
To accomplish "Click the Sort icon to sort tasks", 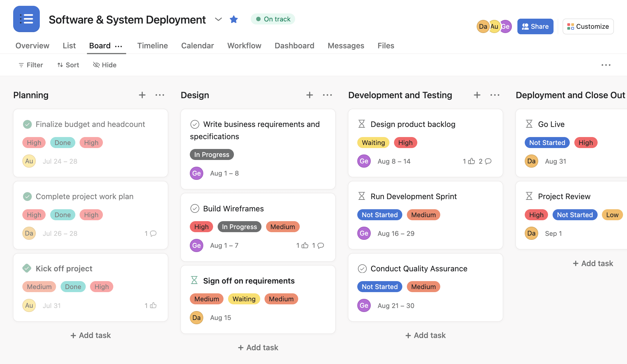I will tap(68, 65).
